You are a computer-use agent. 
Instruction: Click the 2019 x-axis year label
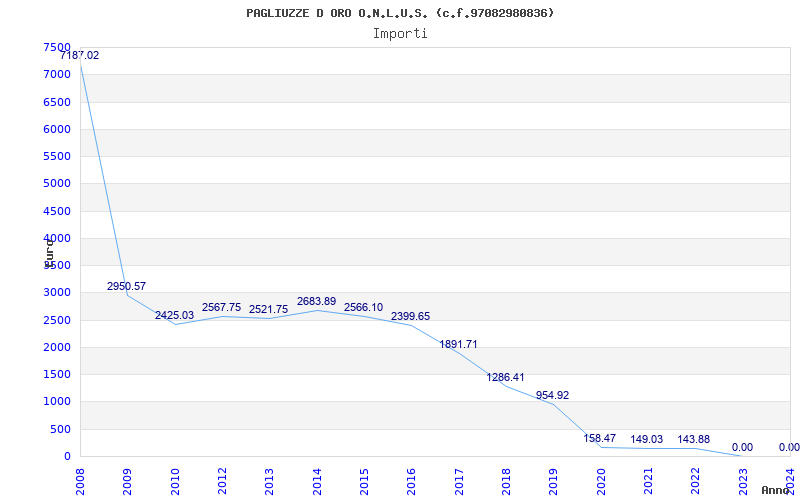tap(554, 482)
